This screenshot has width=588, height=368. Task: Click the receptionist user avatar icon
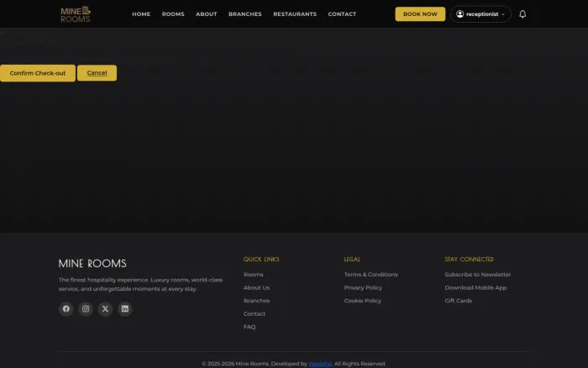coord(459,14)
